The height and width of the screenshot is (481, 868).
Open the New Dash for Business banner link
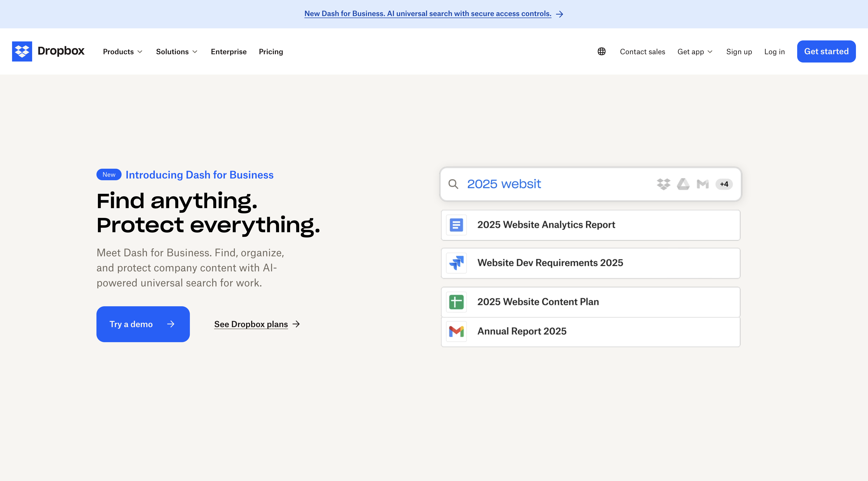tap(428, 14)
